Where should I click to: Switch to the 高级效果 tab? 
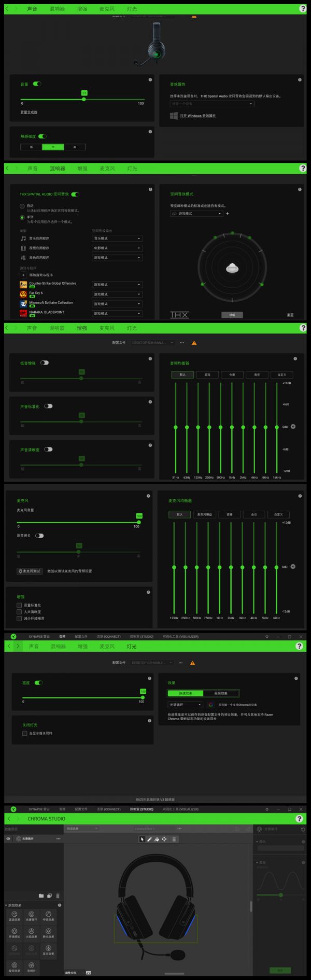[x=221, y=693]
